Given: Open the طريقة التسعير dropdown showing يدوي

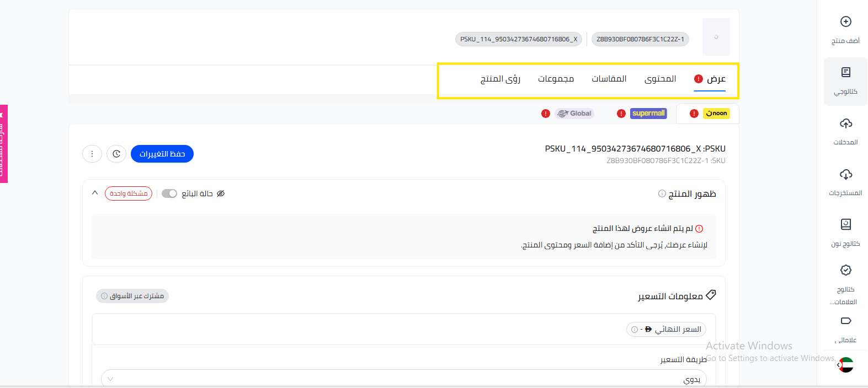Looking at the screenshot, I should coord(403,379).
